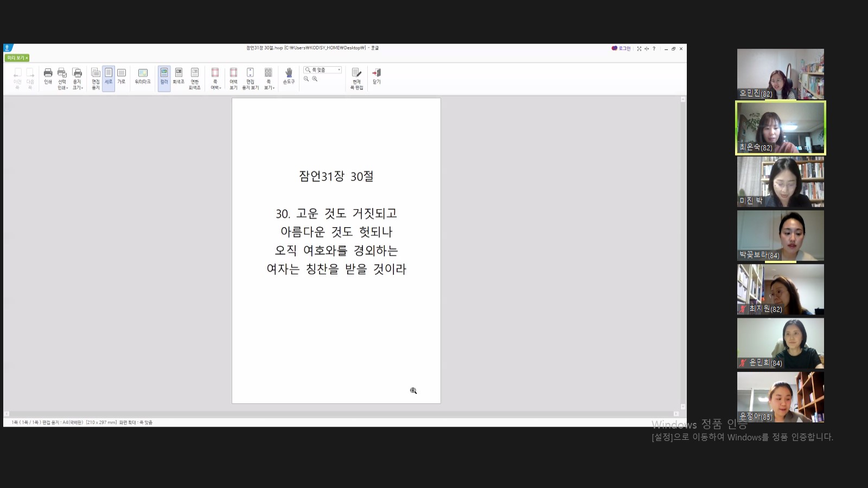Click the heading text 잠언31장 30절
The height and width of the screenshot is (488, 868).
pos(336,176)
